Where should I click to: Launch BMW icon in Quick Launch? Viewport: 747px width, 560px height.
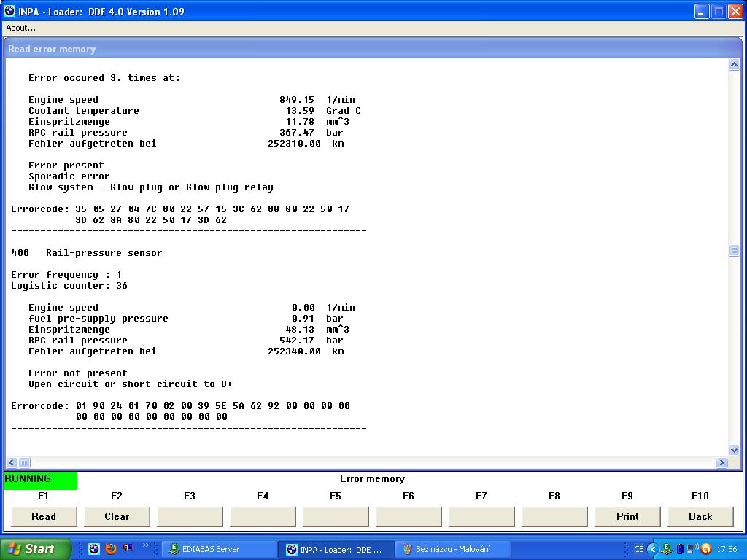[94, 549]
